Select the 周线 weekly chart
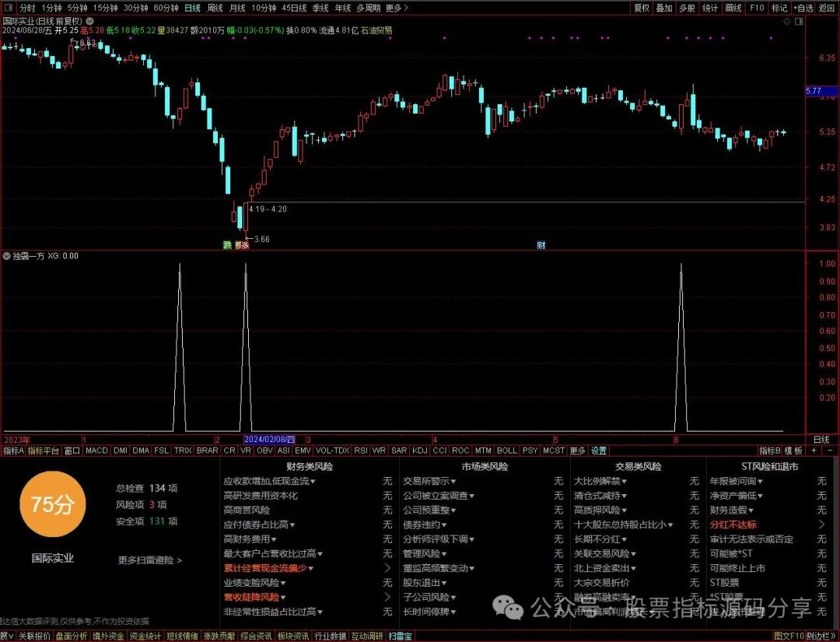Viewport: 840px width, 642px height. click(215, 8)
